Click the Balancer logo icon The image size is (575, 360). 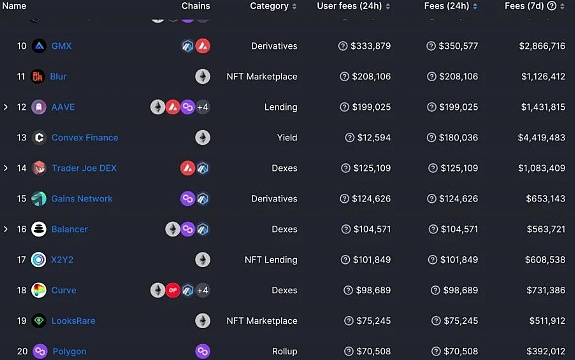point(39,229)
